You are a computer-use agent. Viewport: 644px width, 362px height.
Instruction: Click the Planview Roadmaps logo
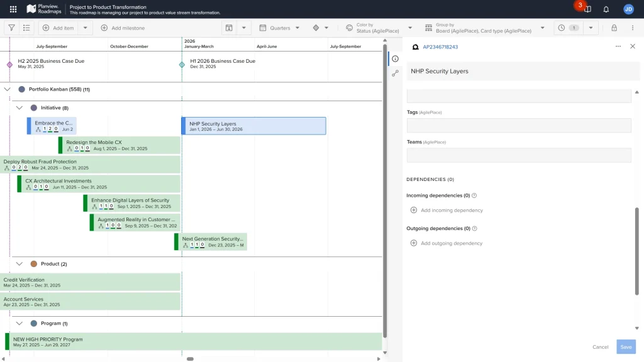click(44, 9)
